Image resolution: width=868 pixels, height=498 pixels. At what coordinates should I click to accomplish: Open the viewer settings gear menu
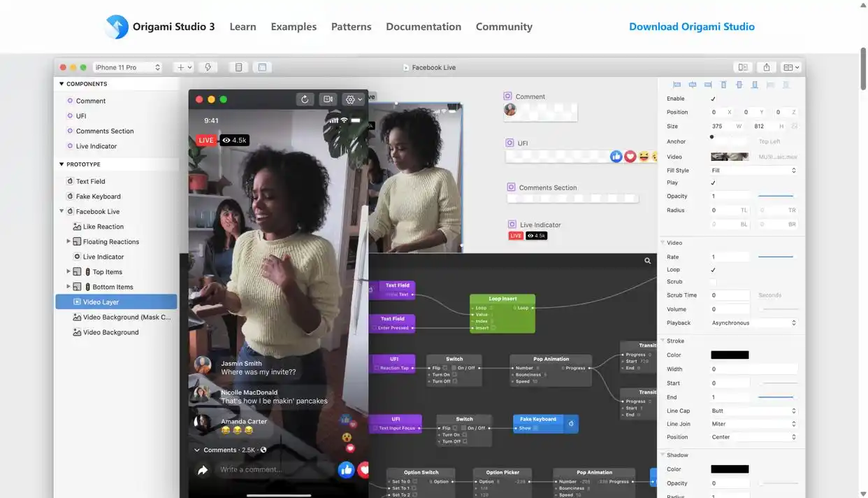tap(352, 99)
